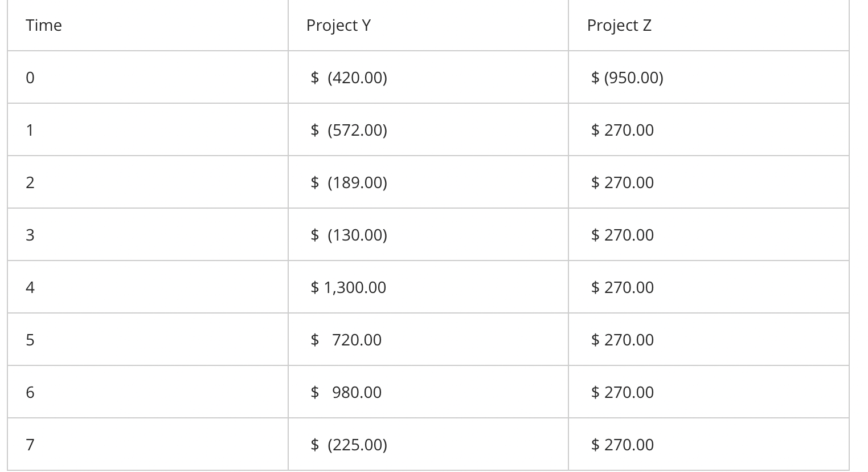
Task: Select the $ (189.00) cell
Action: [349, 182]
